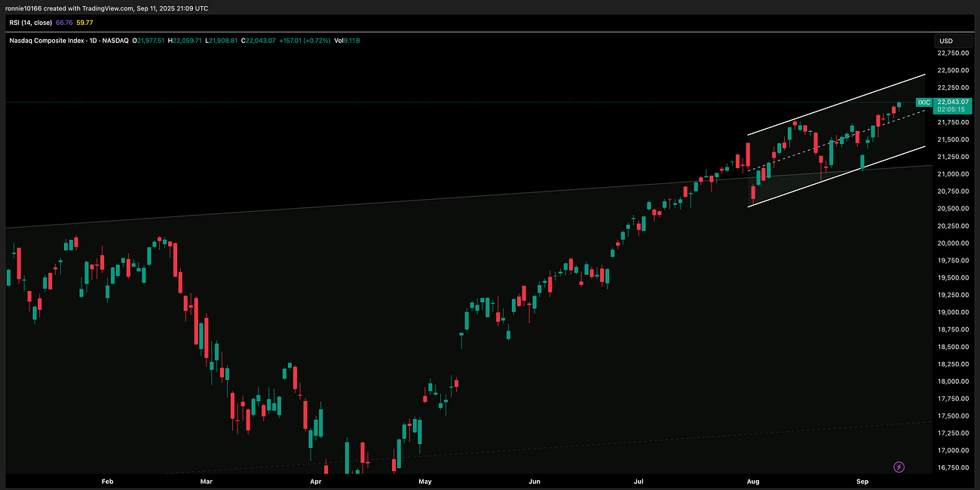This screenshot has width=980, height=490.
Task: Click the countdown timer 02:05:15
Action: pos(951,109)
